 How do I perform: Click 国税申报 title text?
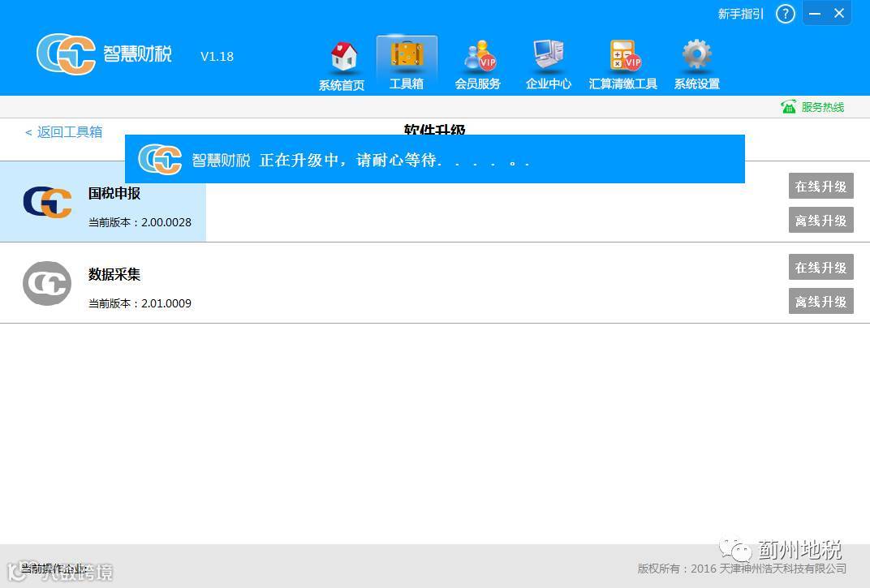(x=114, y=194)
